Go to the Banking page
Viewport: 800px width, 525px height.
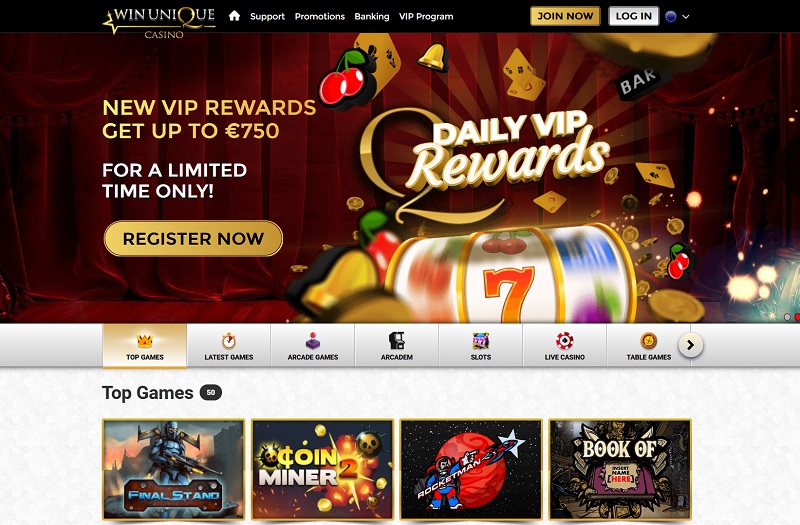pyautogui.click(x=372, y=16)
